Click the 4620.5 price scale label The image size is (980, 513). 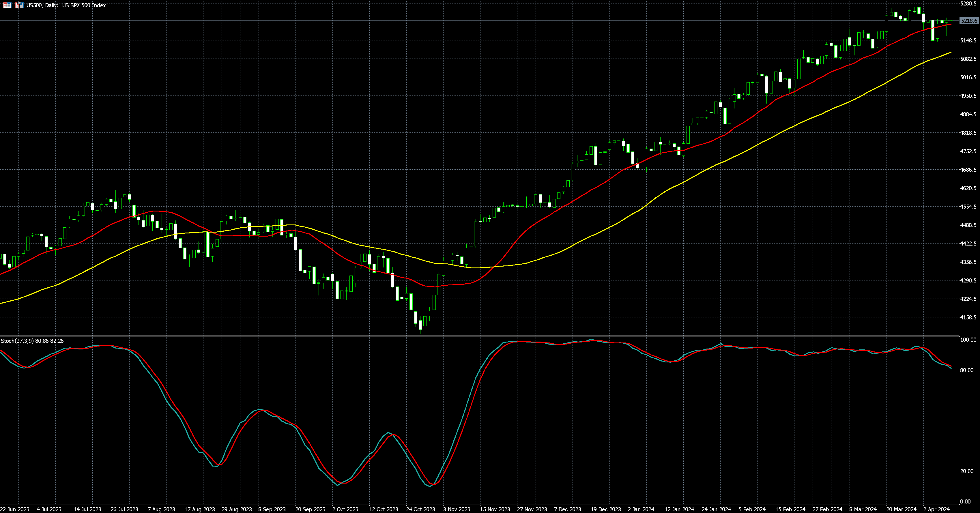(x=968, y=188)
